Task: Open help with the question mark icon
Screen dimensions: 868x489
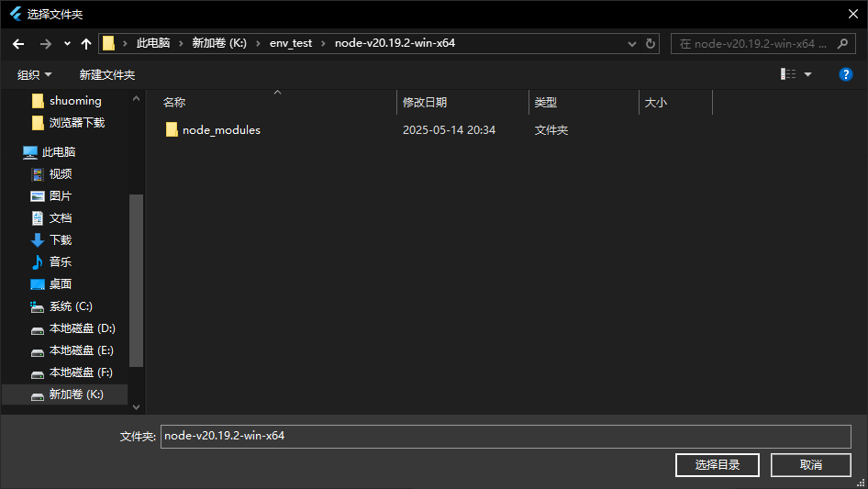Action: pyautogui.click(x=845, y=74)
